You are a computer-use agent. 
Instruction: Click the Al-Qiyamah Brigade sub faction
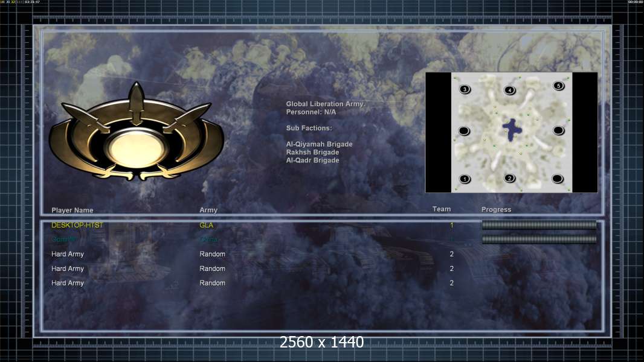(319, 144)
